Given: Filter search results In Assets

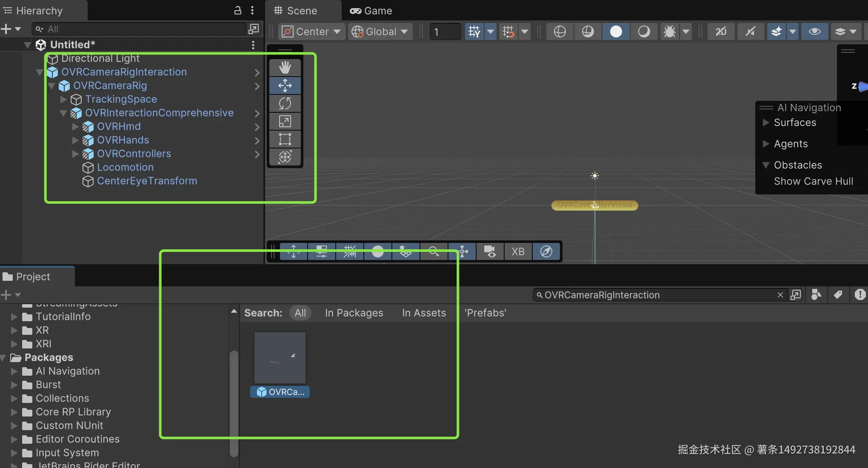Looking at the screenshot, I should point(424,313).
